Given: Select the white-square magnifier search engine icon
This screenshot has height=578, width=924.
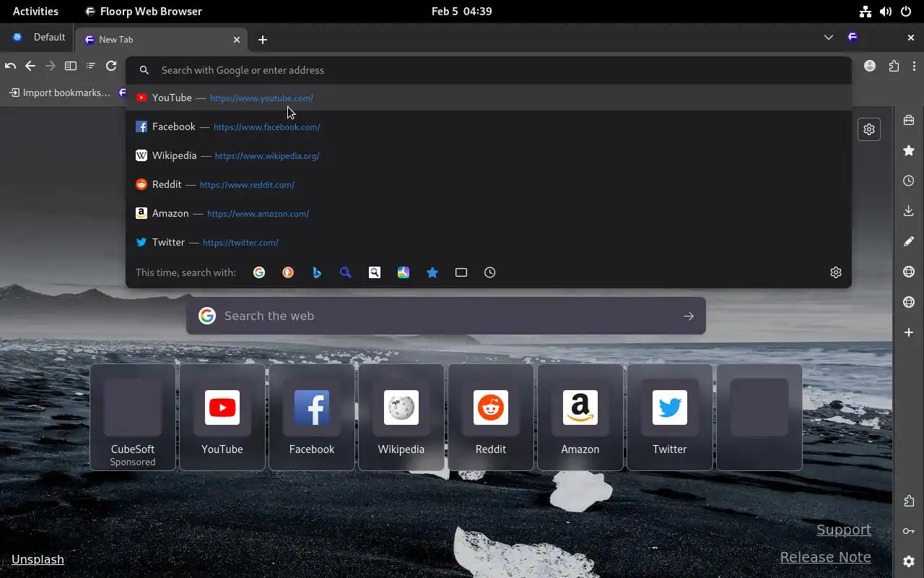Looking at the screenshot, I should (x=375, y=272).
